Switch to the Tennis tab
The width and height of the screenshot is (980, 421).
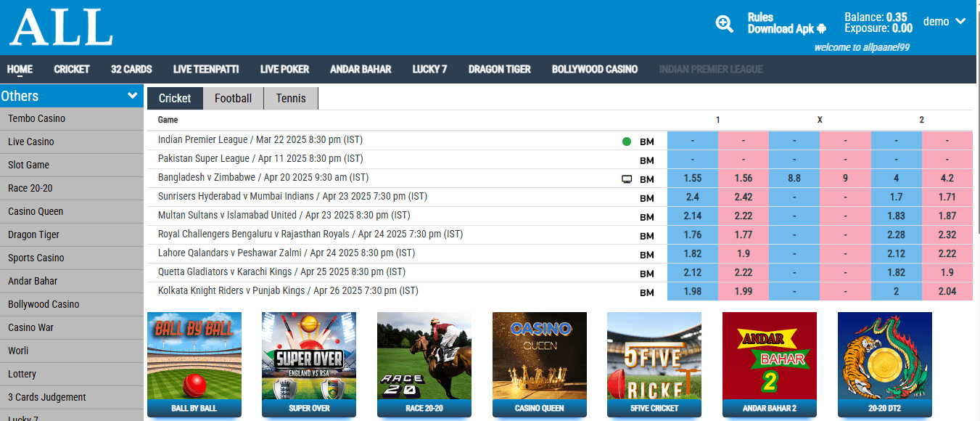point(289,97)
